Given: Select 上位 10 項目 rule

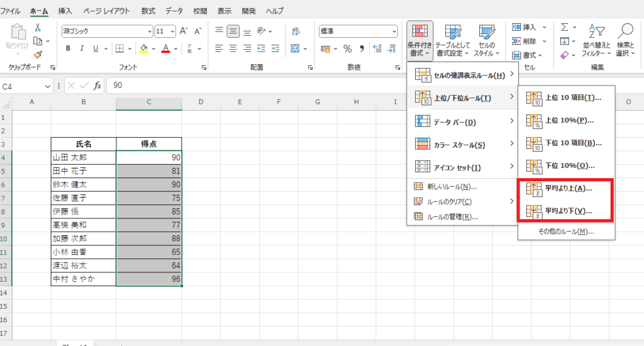Looking at the screenshot, I should (567, 98).
